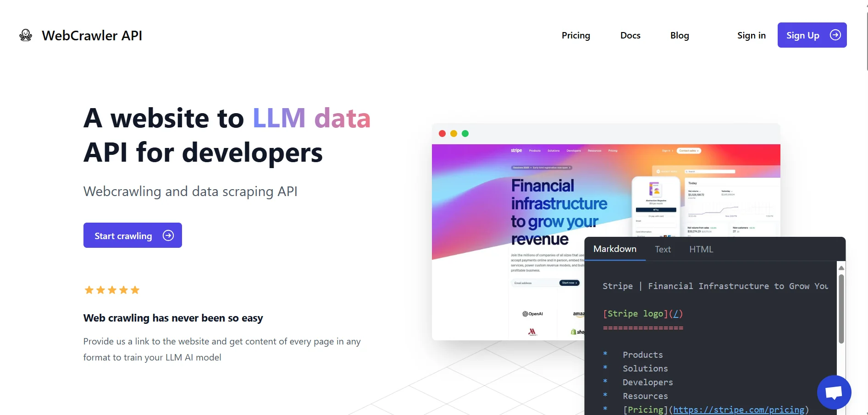868x415 pixels.
Task: Open the Blog page from the navigation
Action: [680, 35]
